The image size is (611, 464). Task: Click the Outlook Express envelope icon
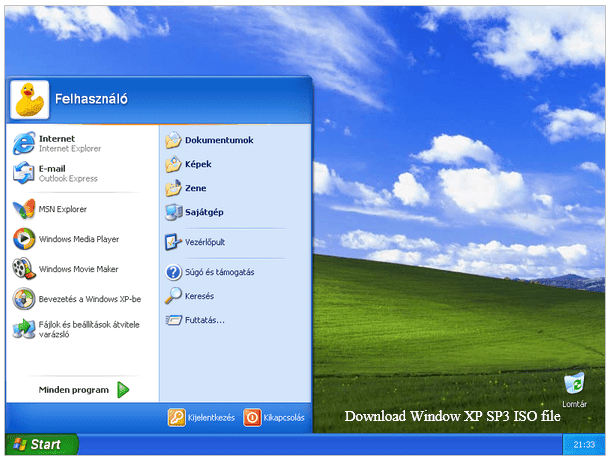(24, 173)
